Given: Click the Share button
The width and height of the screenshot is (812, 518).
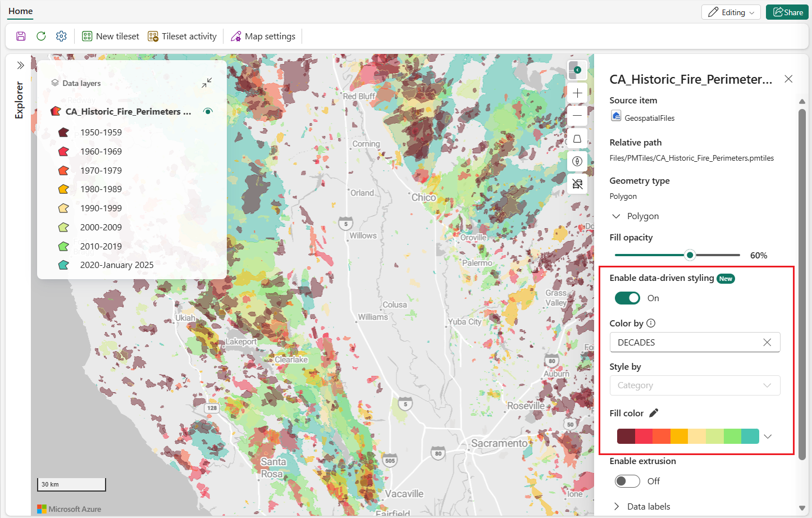Looking at the screenshot, I should point(787,12).
